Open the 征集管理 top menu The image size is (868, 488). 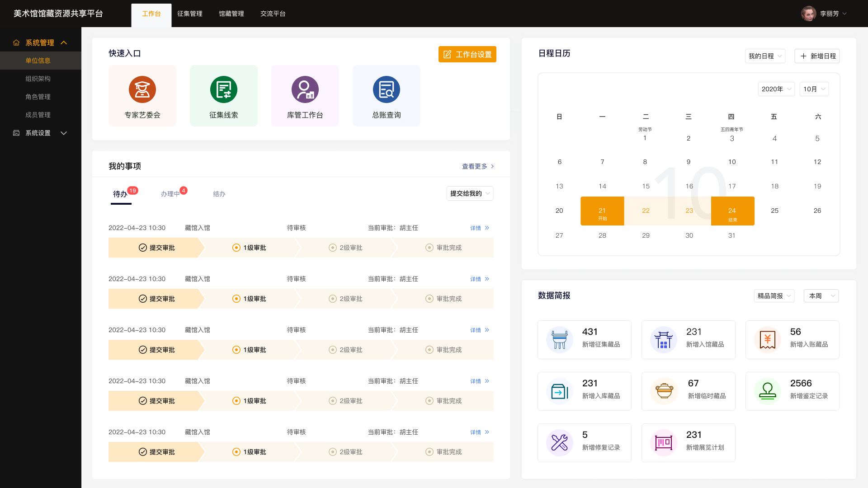[189, 14]
